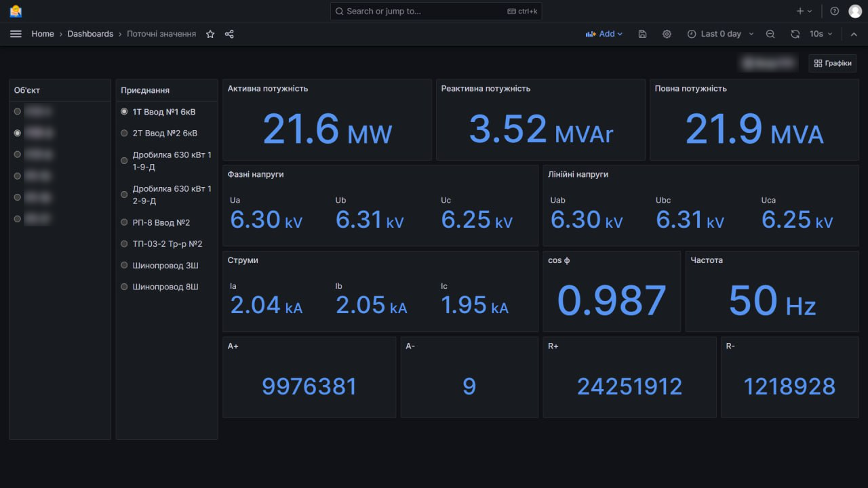Screen dimensions: 868x488
Task: Click the Grafana logo icon
Action: 16,11
